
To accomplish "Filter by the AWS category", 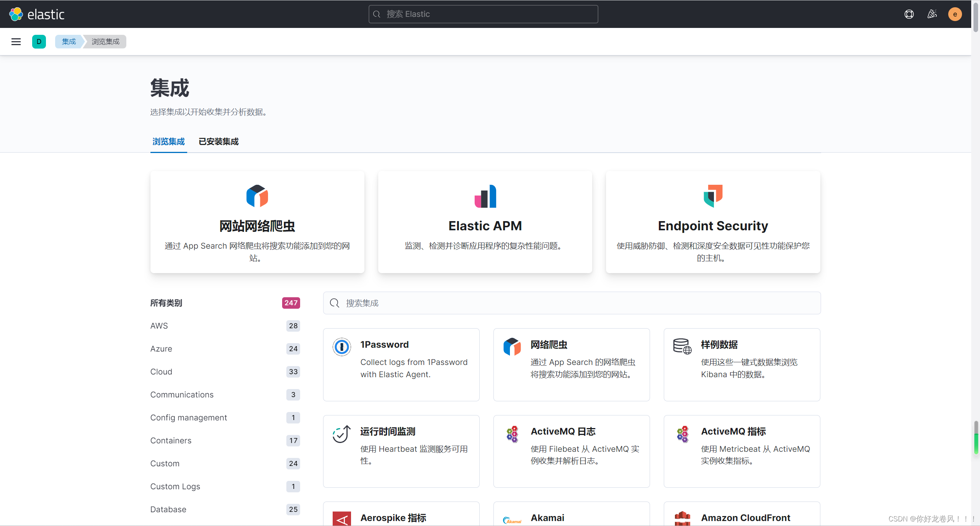I will tap(159, 326).
